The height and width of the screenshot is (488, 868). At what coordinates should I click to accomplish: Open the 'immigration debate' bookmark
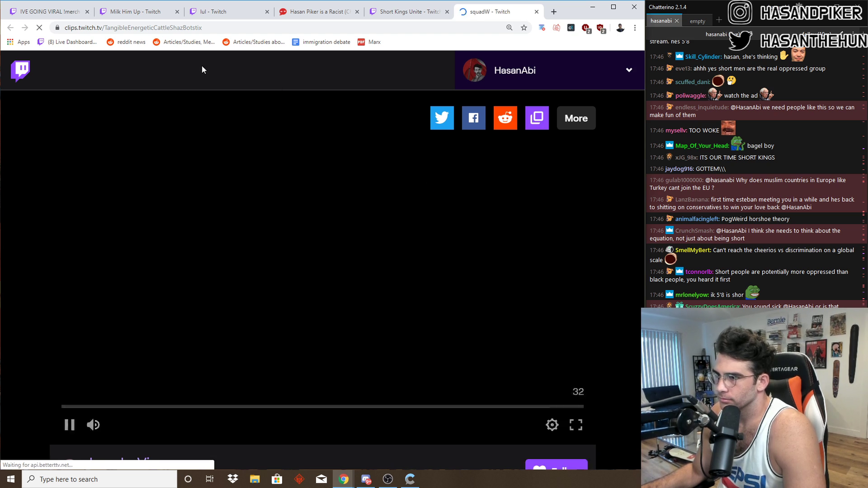point(321,42)
